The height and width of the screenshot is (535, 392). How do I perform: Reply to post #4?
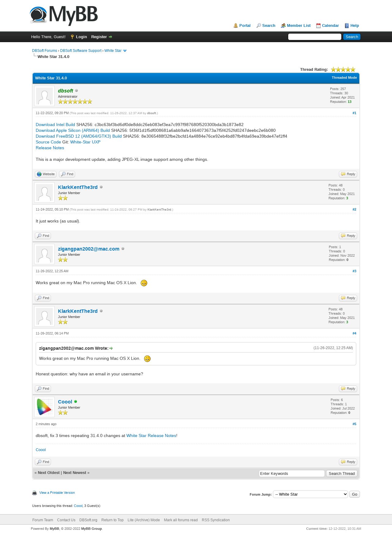click(x=348, y=389)
